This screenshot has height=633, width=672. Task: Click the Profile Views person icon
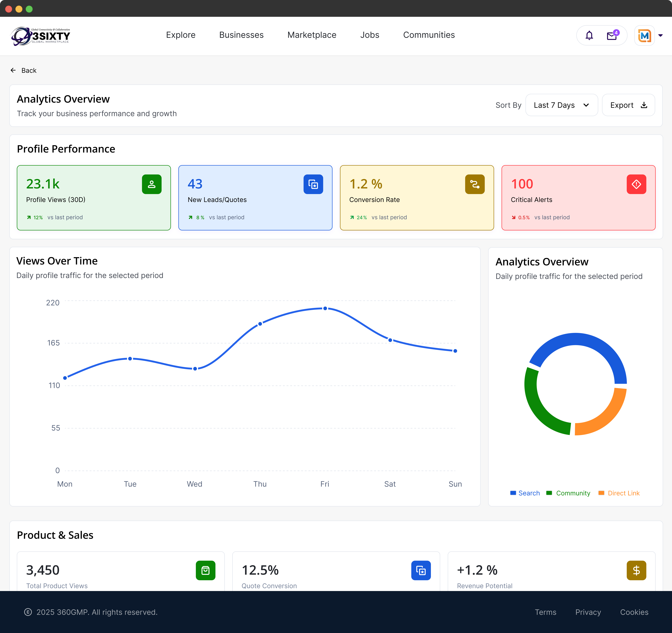[152, 184]
